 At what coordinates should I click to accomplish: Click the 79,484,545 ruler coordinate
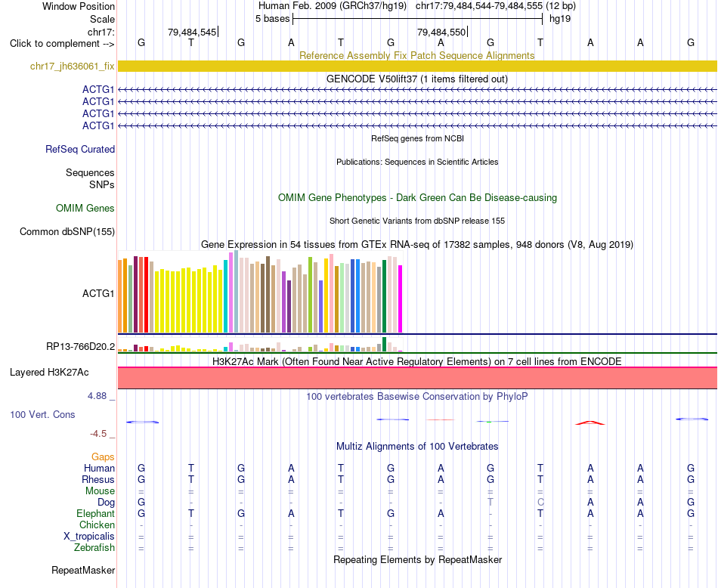[x=192, y=32]
